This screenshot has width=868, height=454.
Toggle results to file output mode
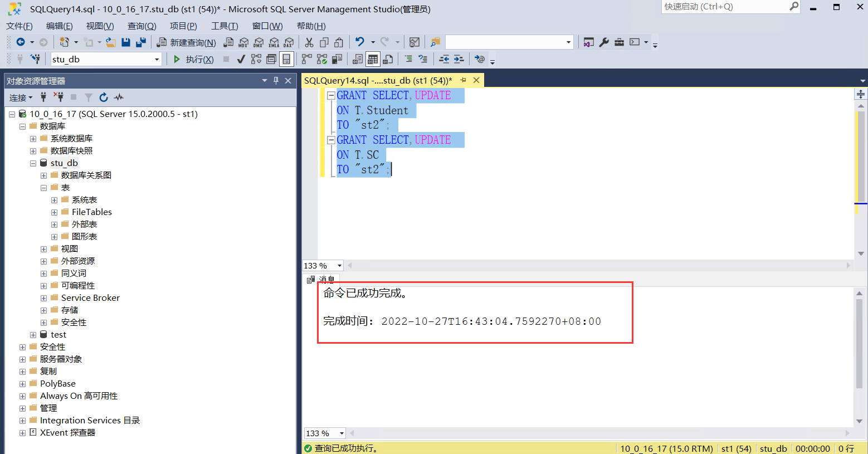tap(388, 59)
